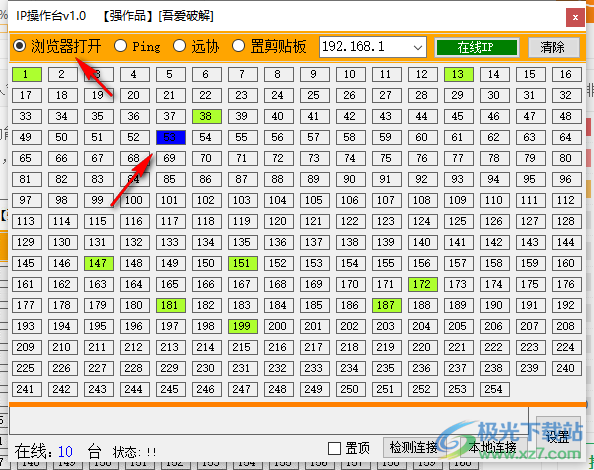The height and width of the screenshot is (470, 594).
Task: Click IP cell 192
Action: (567, 305)
